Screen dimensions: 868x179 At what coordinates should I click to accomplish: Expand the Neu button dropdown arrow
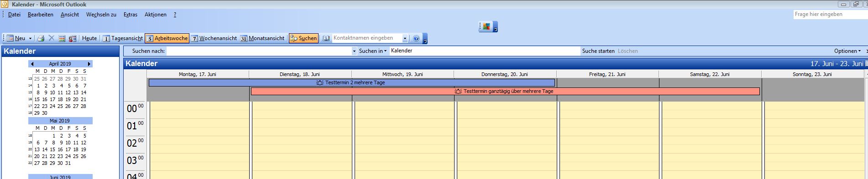(30, 39)
